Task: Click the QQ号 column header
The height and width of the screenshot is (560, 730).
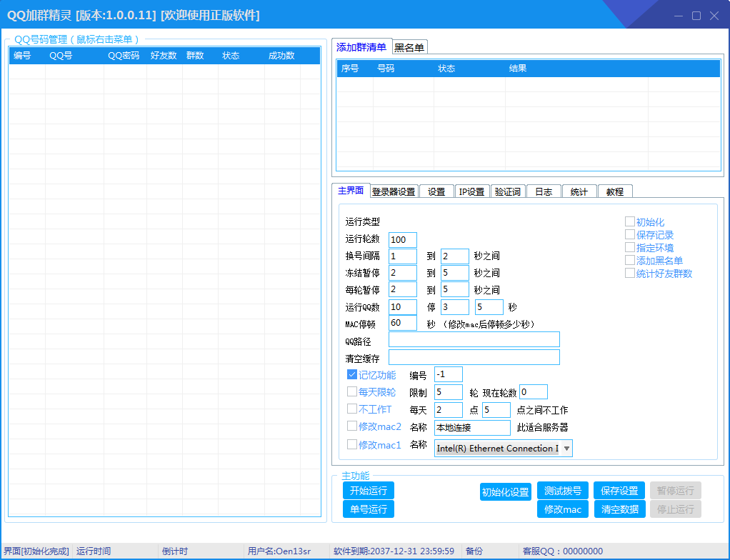Action: pos(74,56)
